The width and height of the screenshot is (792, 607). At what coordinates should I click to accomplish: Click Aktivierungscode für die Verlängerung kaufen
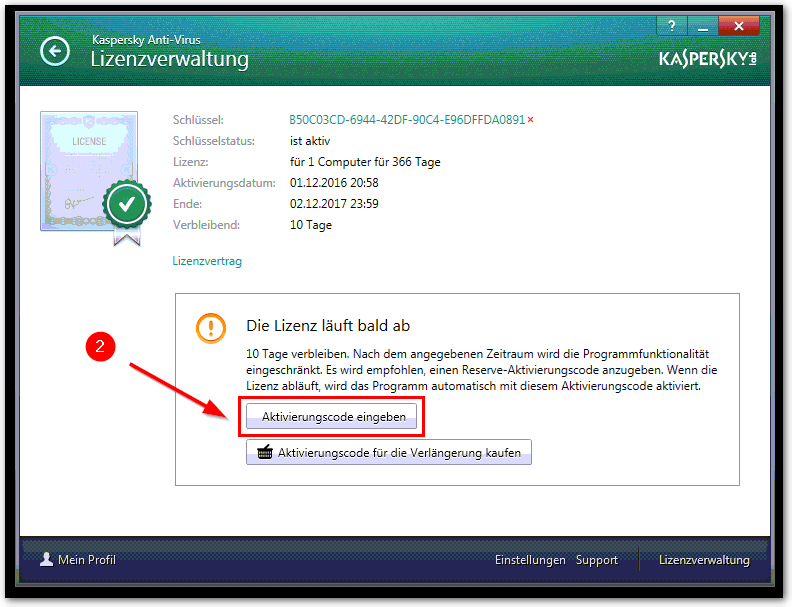[x=388, y=452]
